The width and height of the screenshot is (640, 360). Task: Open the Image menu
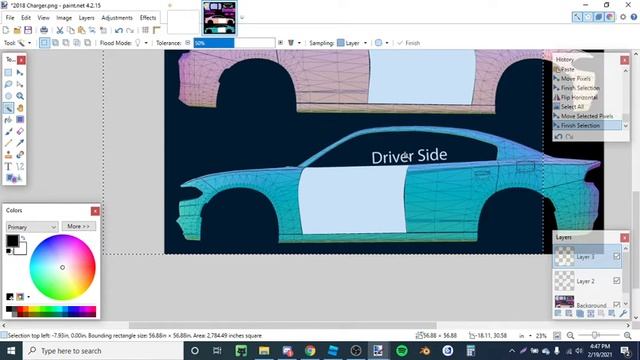[64, 18]
